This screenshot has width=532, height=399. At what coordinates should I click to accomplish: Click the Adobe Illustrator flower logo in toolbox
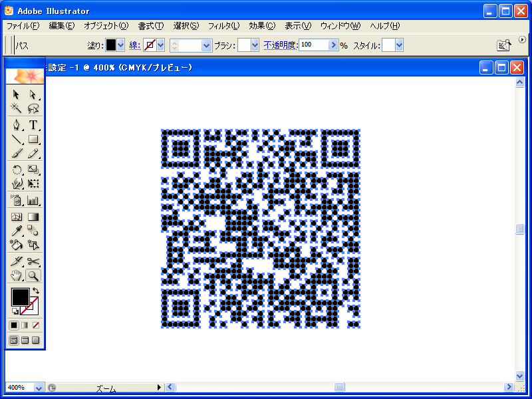[x=25, y=76]
